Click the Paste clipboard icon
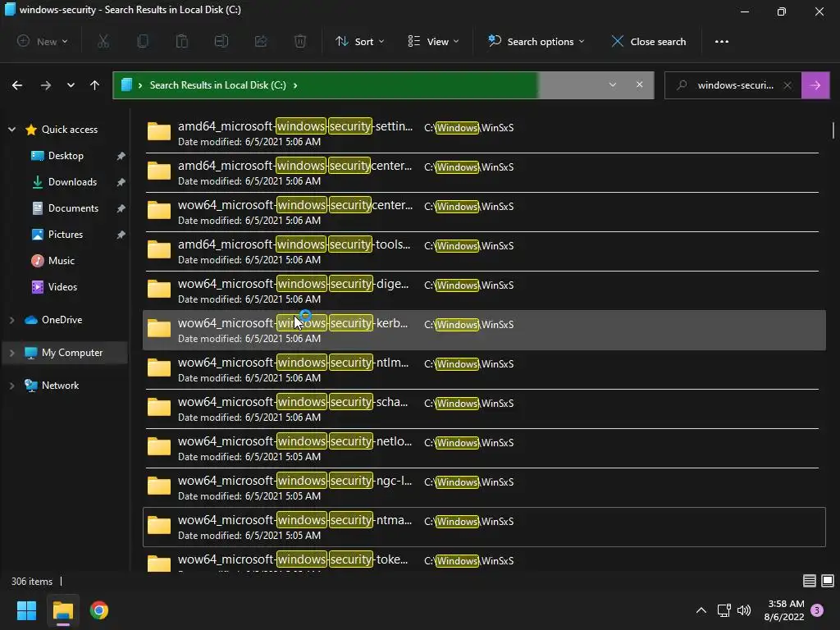The height and width of the screenshot is (630, 840). click(x=182, y=41)
